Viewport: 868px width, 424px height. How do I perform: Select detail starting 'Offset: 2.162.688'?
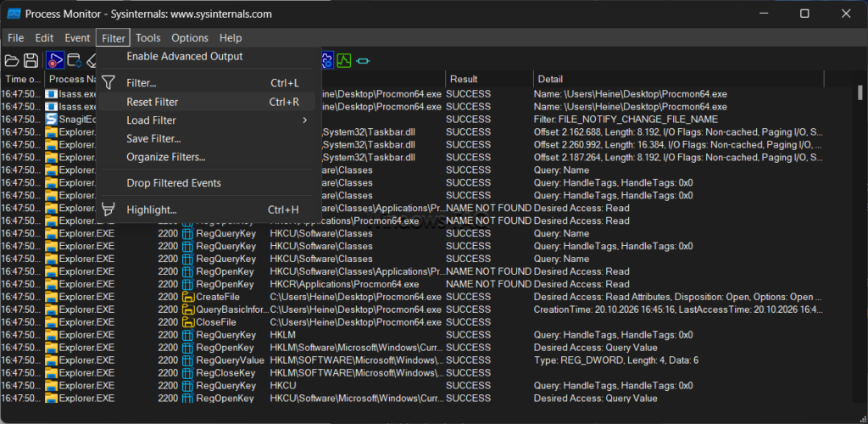coord(677,131)
